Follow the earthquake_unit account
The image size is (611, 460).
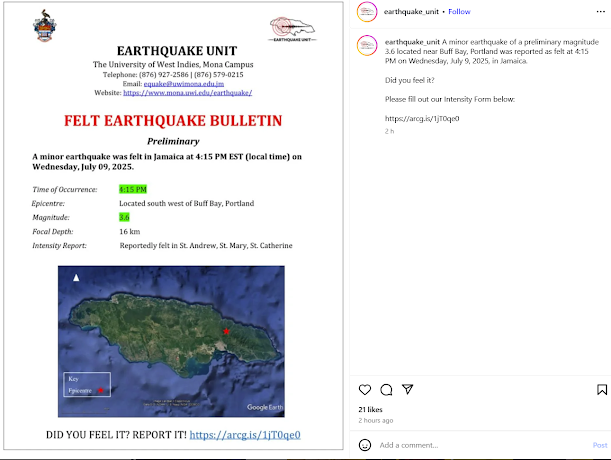tap(459, 12)
